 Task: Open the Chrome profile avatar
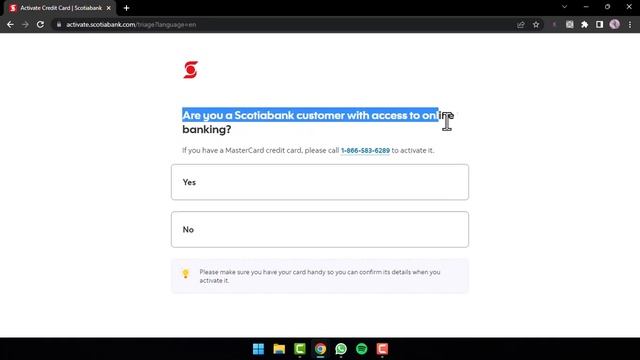[x=615, y=24]
